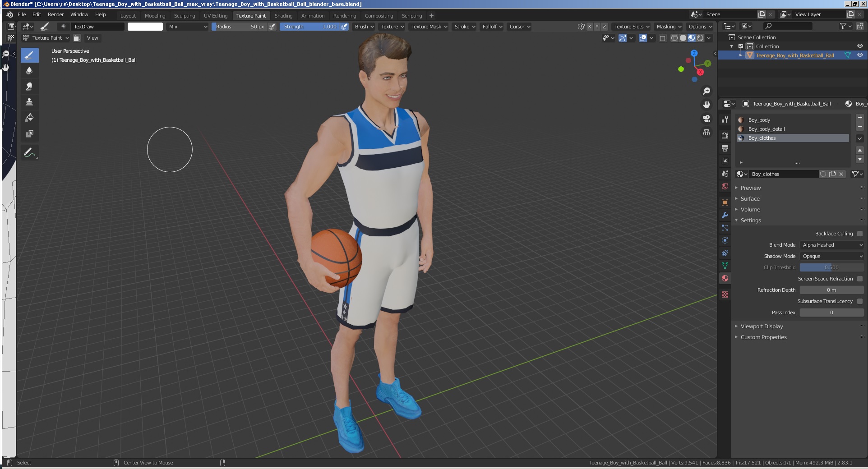
Task: Select the Mask tool
Action: 29,133
